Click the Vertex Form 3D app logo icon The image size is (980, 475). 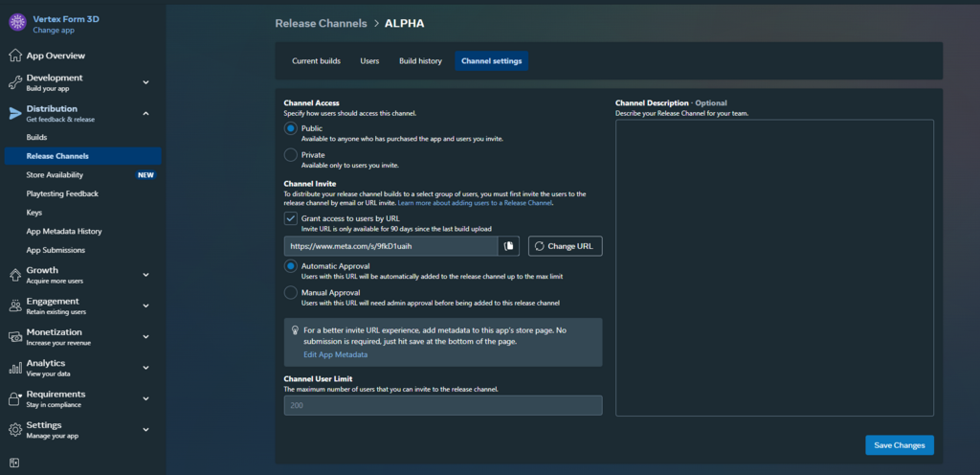coord(17,23)
